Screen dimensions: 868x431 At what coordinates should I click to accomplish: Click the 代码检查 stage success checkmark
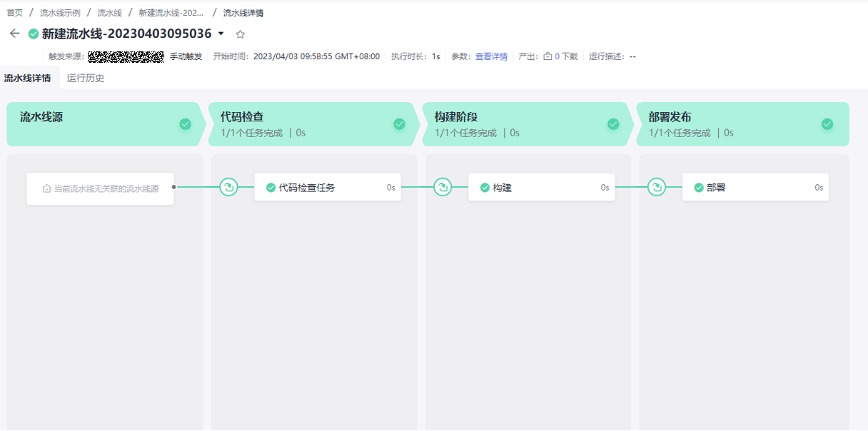click(x=399, y=124)
